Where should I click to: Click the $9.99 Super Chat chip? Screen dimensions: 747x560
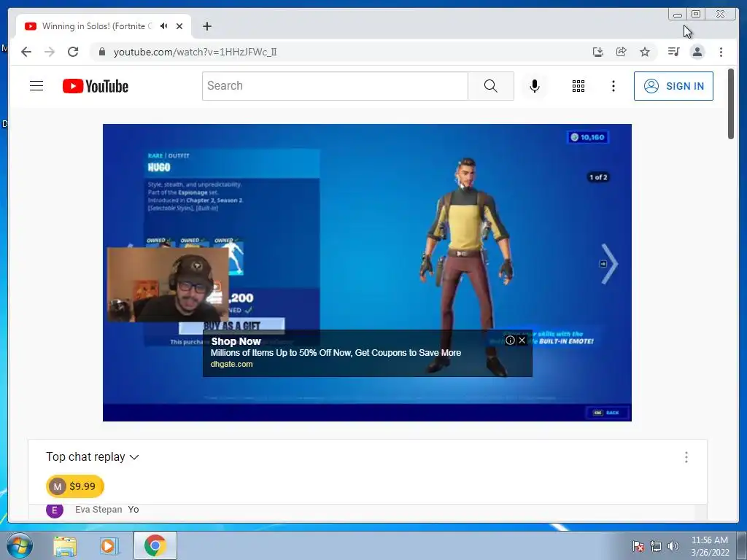point(75,486)
